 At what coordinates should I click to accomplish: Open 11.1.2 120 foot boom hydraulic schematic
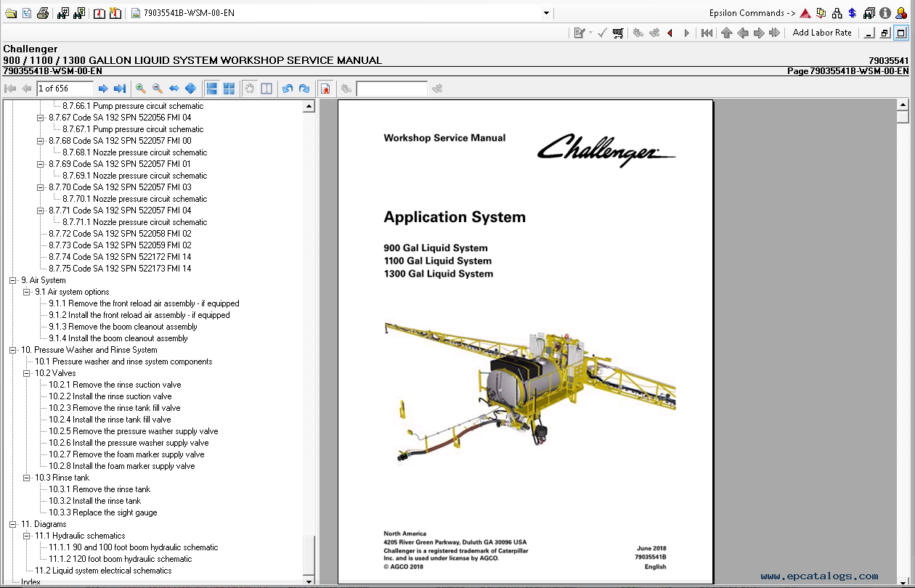(120, 559)
